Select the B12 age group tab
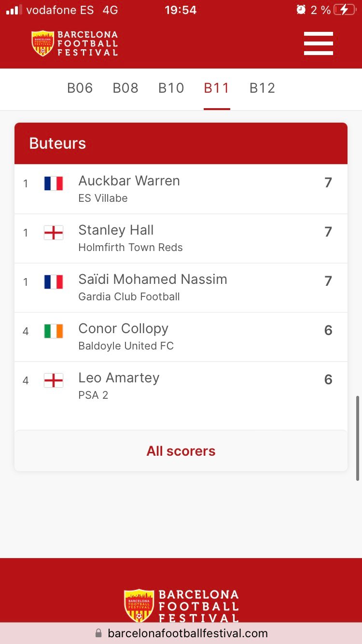 tap(262, 88)
